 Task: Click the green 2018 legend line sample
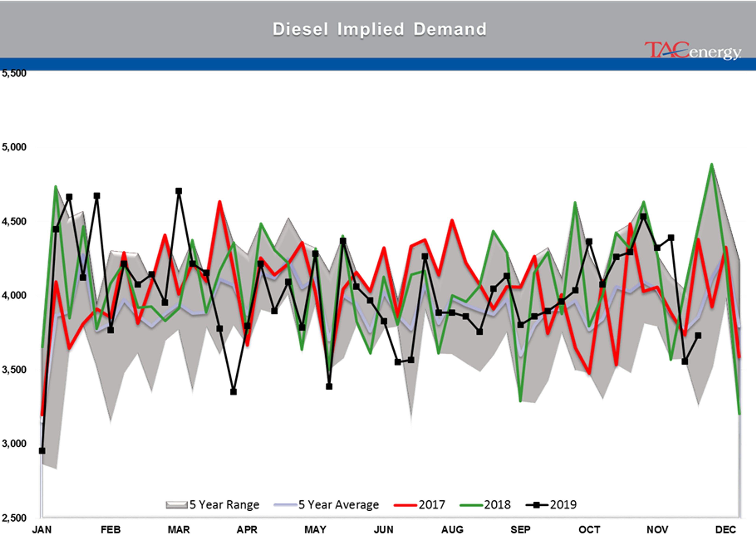[x=471, y=505]
